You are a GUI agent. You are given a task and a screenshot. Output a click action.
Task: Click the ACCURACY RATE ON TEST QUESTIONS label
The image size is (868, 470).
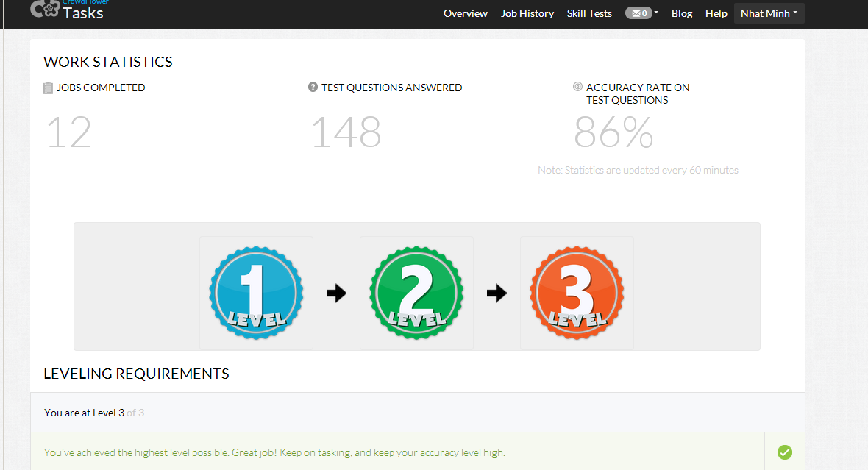click(638, 93)
